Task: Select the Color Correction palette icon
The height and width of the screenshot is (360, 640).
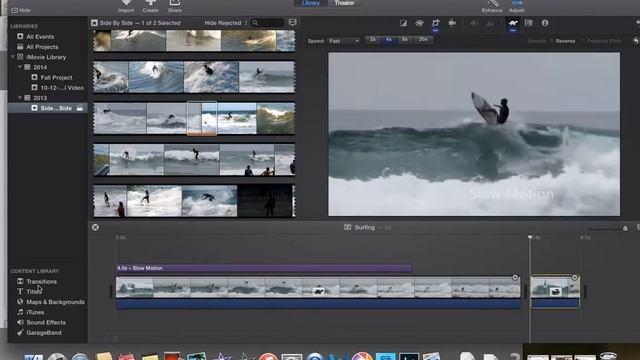Action: point(419,23)
